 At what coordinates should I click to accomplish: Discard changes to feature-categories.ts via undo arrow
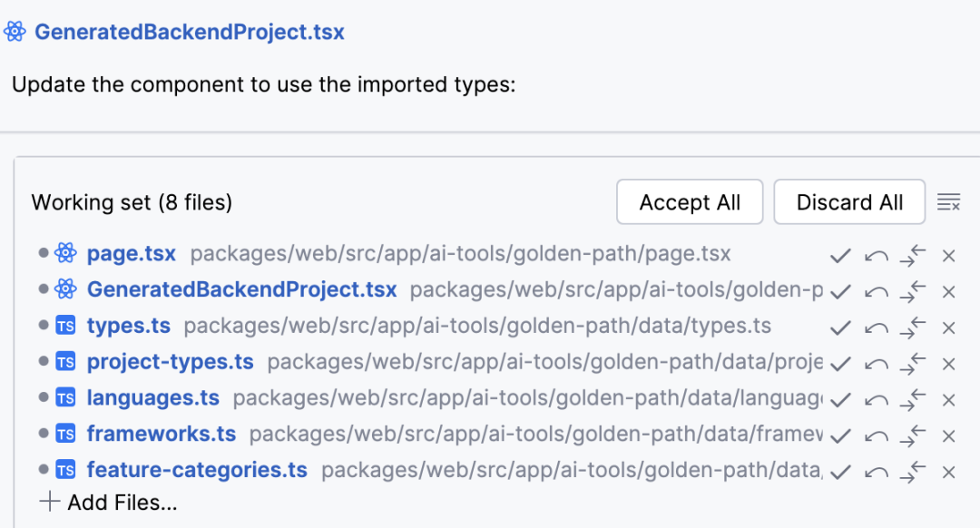pos(877,473)
